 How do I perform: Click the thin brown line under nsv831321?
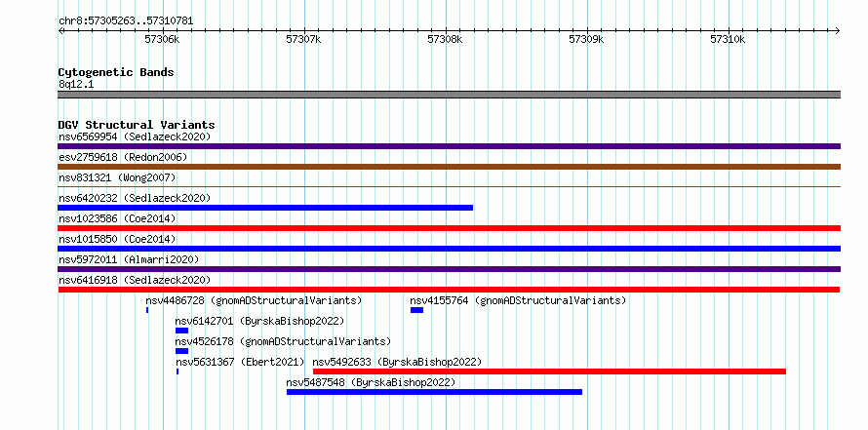(x=449, y=186)
